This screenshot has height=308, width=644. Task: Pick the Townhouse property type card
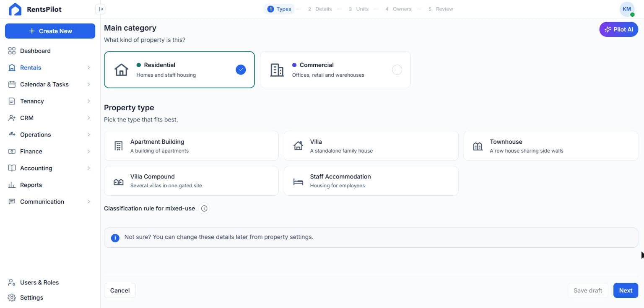551,146
